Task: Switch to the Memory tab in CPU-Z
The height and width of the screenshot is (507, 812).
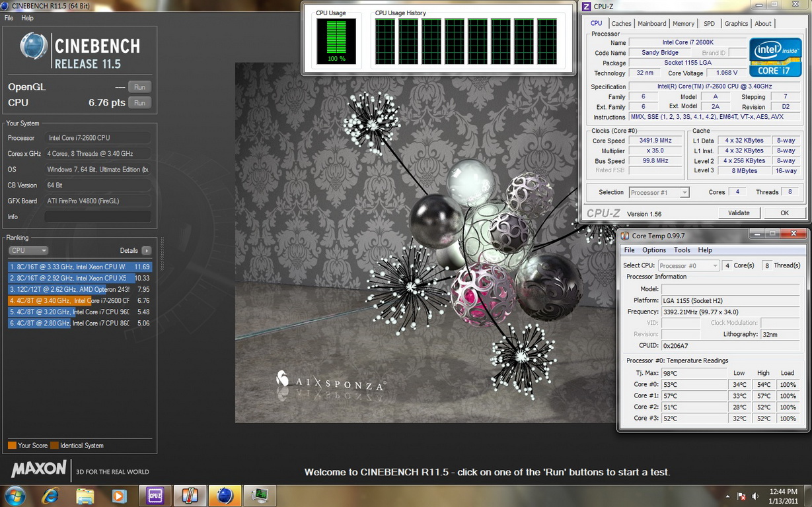Action: click(683, 24)
